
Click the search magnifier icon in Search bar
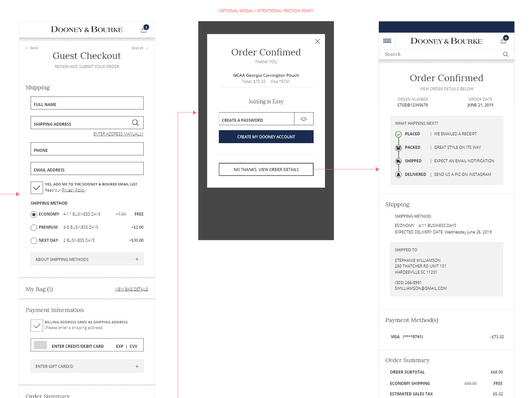pyautogui.click(x=505, y=54)
